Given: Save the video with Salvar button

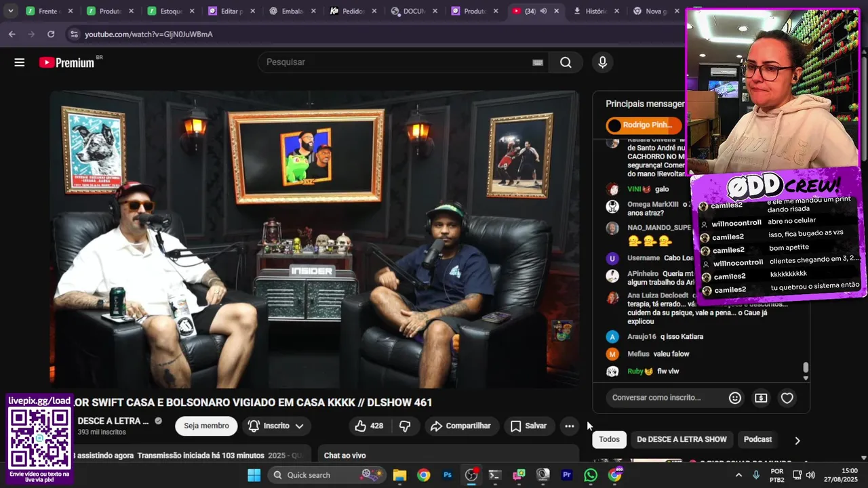Looking at the screenshot, I should coord(528,426).
